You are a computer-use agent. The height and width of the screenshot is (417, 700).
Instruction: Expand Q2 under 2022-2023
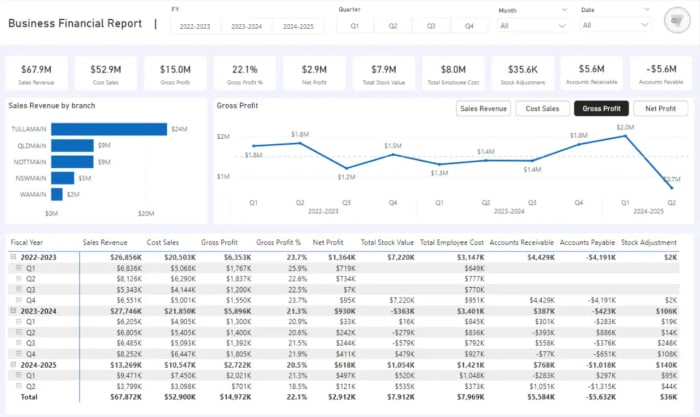tap(19, 279)
